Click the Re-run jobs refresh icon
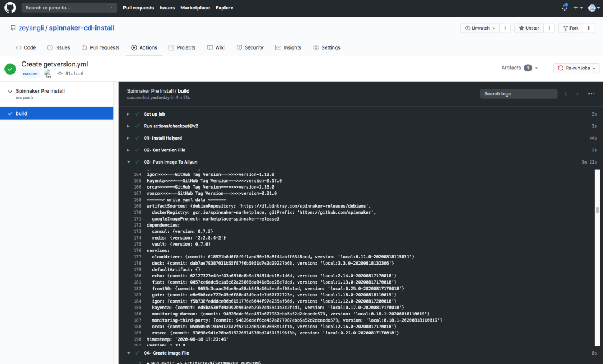Viewport: 603px width, 364px height. 561,68
